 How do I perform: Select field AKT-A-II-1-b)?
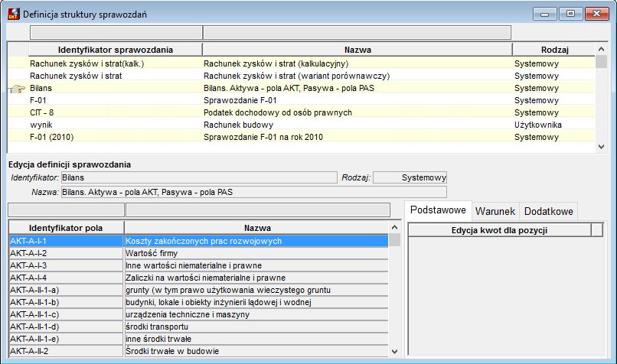click(x=66, y=302)
